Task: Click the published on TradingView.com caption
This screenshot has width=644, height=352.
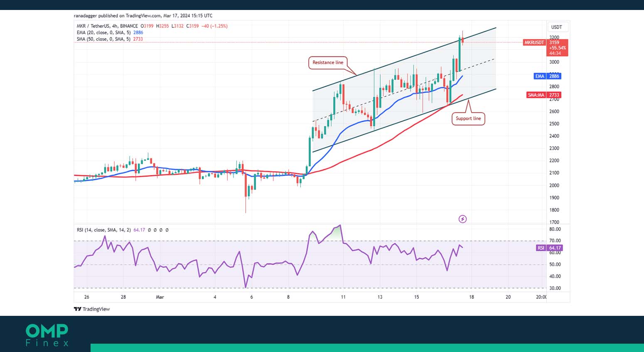Action: tap(143, 16)
